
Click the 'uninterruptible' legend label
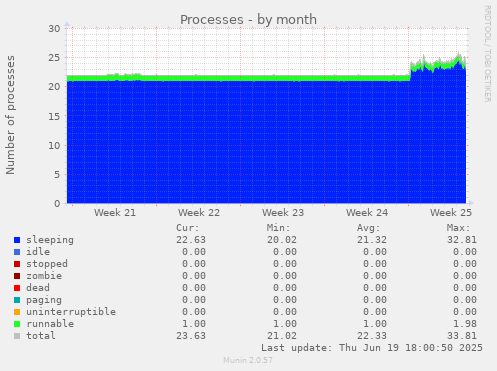pos(71,312)
